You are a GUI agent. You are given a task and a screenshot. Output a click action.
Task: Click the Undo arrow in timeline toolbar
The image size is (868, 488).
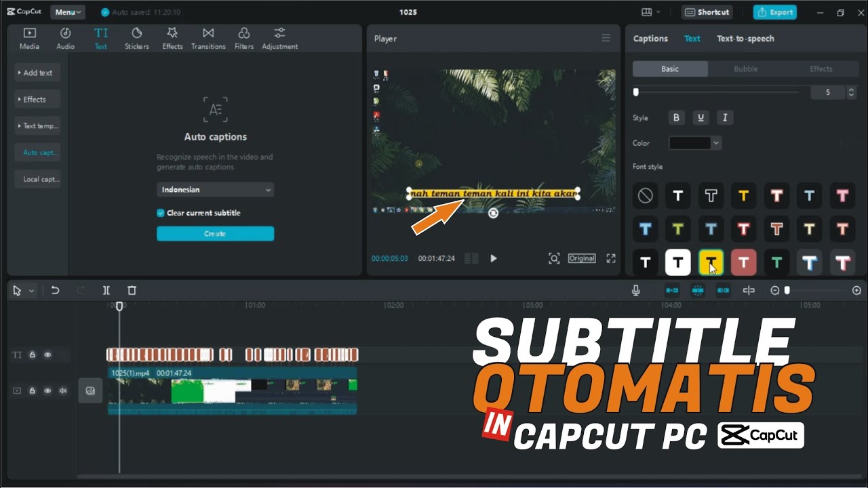(55, 290)
